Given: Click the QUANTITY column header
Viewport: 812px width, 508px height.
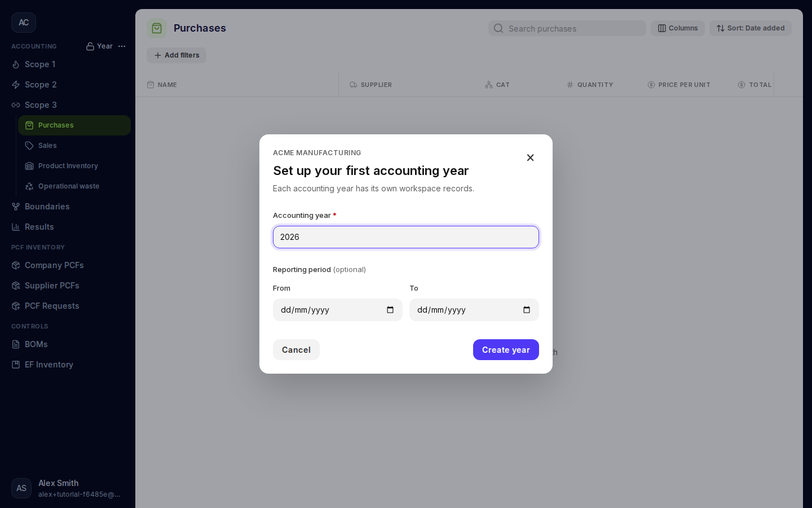Looking at the screenshot, I should click(590, 85).
